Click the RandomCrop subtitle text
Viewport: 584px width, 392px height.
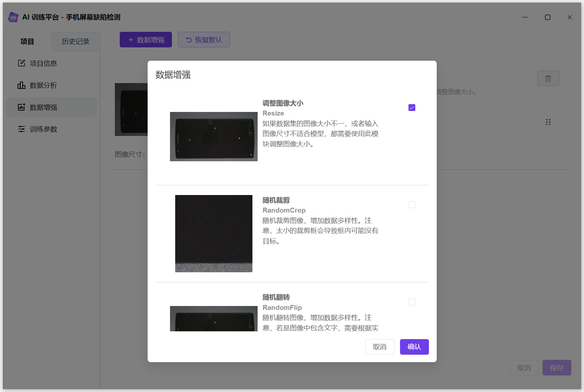click(x=284, y=210)
